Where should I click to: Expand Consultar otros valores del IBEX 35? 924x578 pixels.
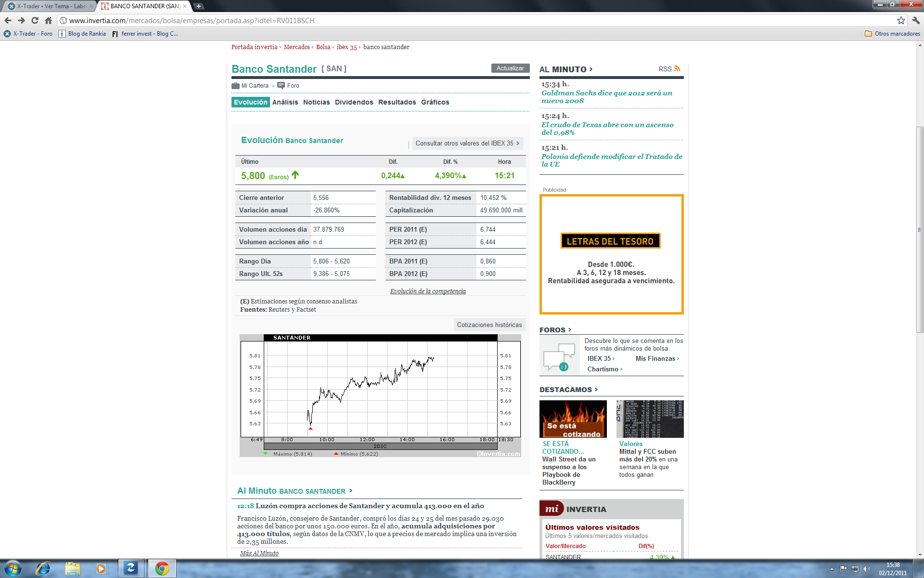click(x=467, y=144)
